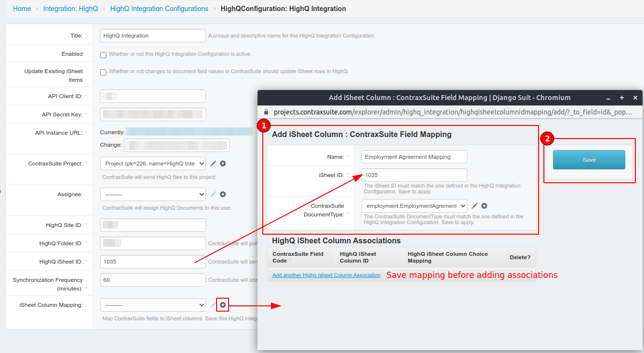Click the Name field in popup
This screenshot has width=644, height=353.
click(414, 157)
